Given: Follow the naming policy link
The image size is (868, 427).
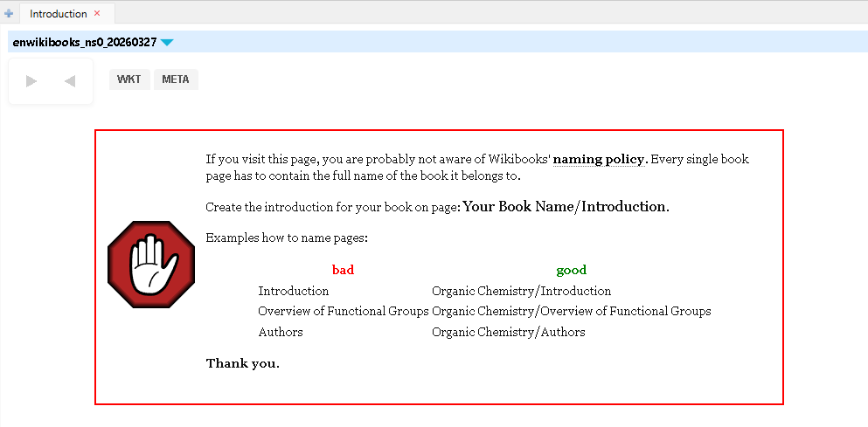Looking at the screenshot, I should (599, 159).
